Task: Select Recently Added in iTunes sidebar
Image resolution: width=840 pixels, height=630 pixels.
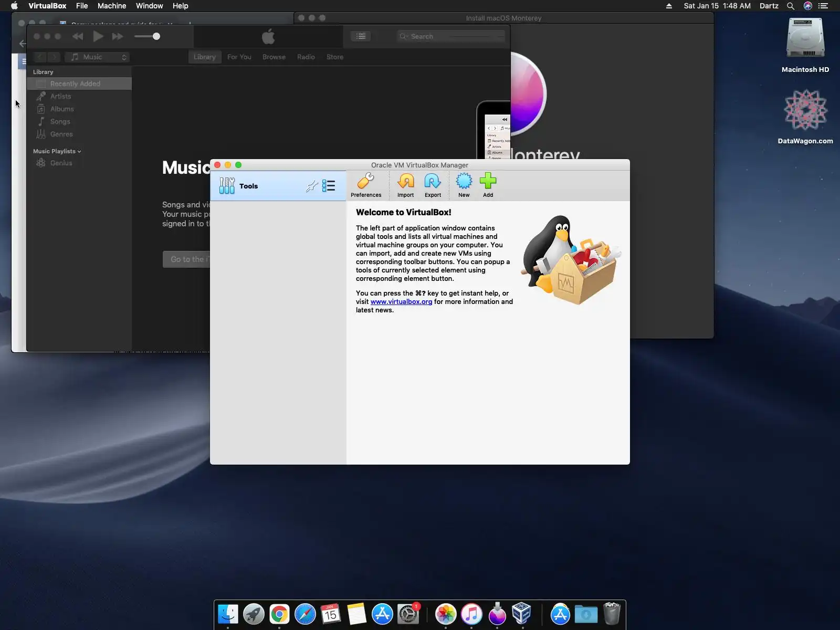Action: (79, 83)
